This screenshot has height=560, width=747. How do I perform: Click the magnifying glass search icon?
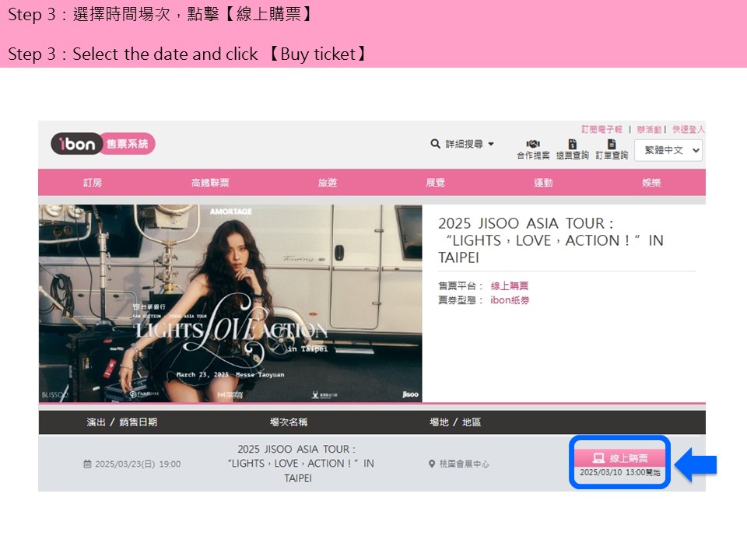pyautogui.click(x=436, y=144)
